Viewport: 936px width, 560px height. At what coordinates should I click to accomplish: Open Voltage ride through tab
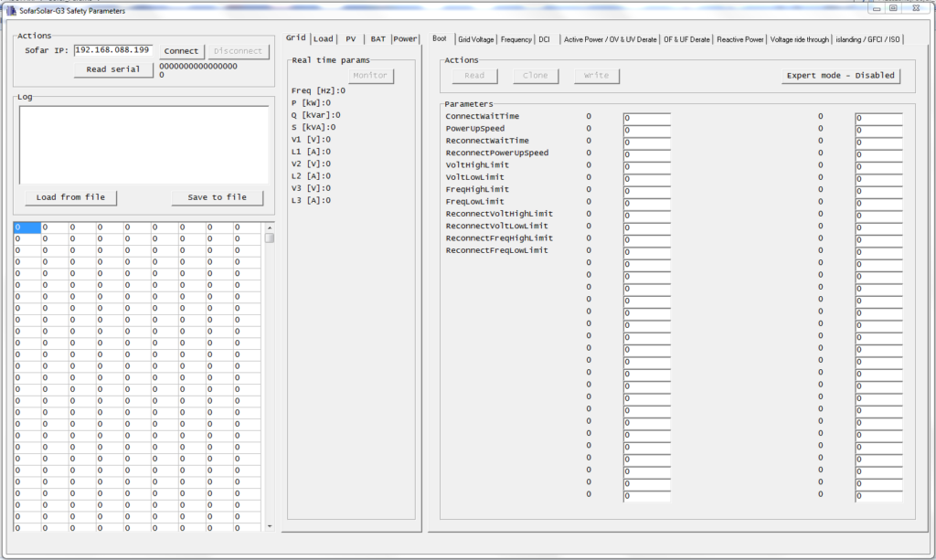click(800, 39)
